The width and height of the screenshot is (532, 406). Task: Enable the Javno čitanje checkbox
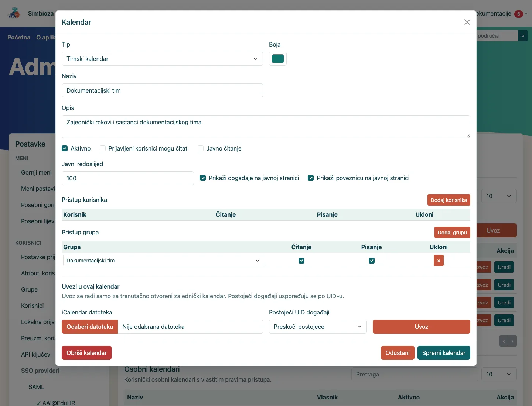(x=201, y=148)
